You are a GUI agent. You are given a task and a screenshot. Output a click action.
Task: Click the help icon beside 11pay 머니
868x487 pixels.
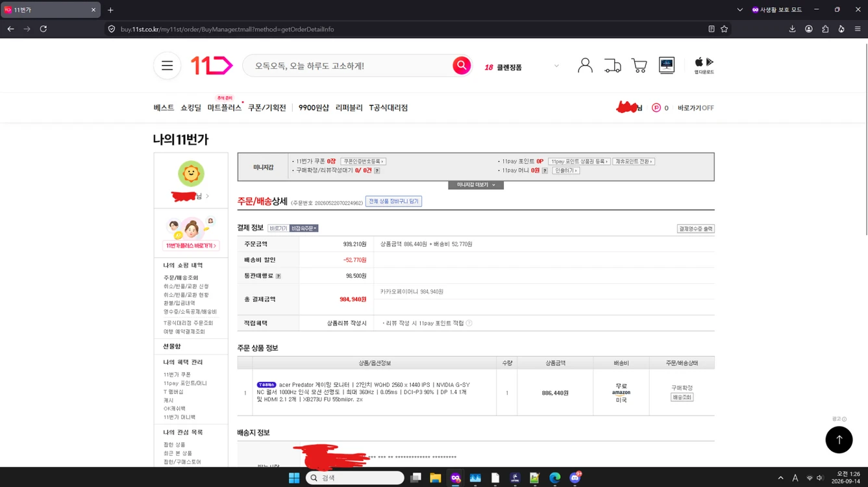tap(545, 171)
